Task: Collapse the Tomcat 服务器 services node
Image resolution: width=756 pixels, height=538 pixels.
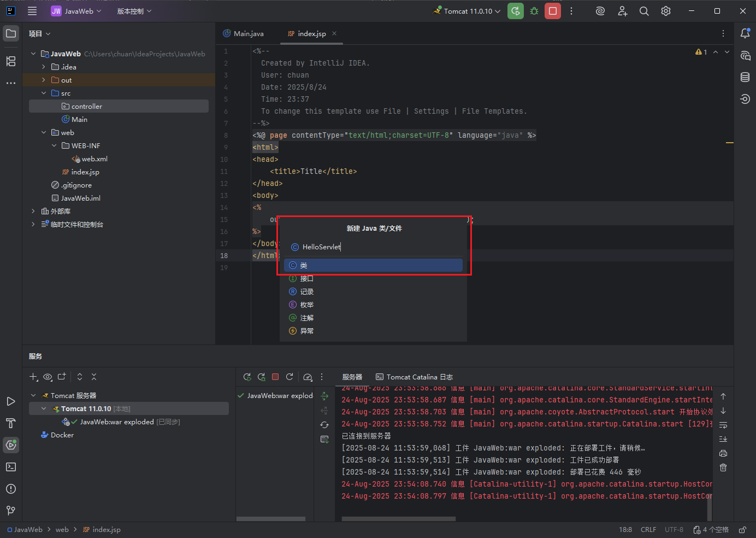Action: [33, 395]
